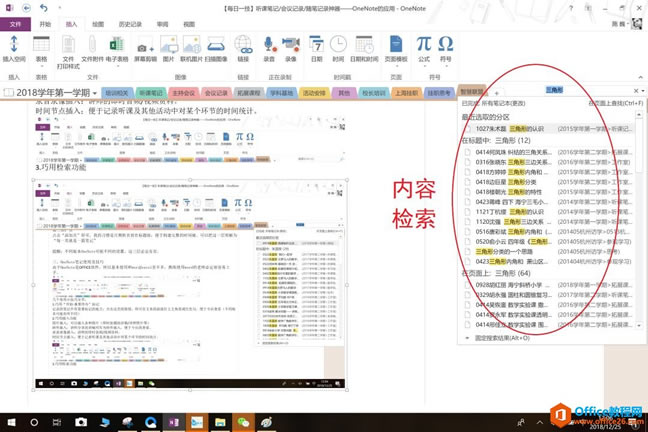Click the File Attachment (文件附件) paperclip icon

[x=92, y=49]
